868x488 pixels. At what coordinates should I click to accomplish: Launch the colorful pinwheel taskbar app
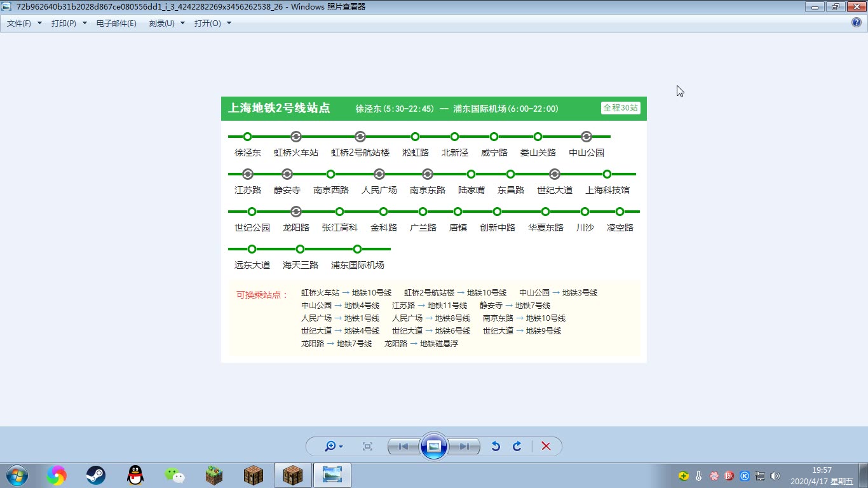(x=56, y=475)
